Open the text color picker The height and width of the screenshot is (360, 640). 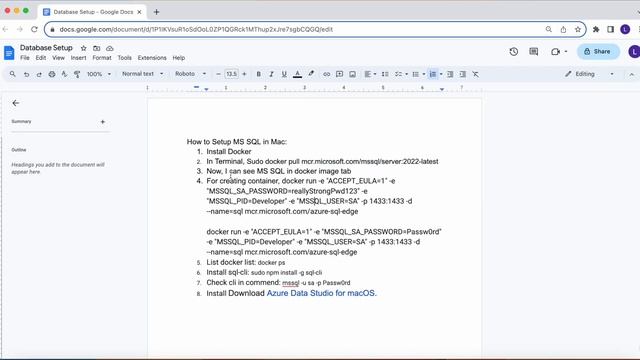[298, 74]
